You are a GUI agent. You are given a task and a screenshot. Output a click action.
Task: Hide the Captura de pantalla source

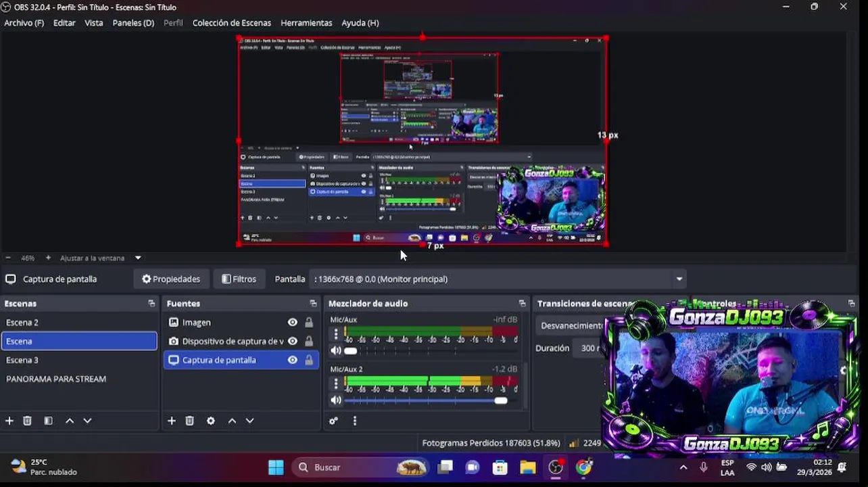(x=293, y=361)
